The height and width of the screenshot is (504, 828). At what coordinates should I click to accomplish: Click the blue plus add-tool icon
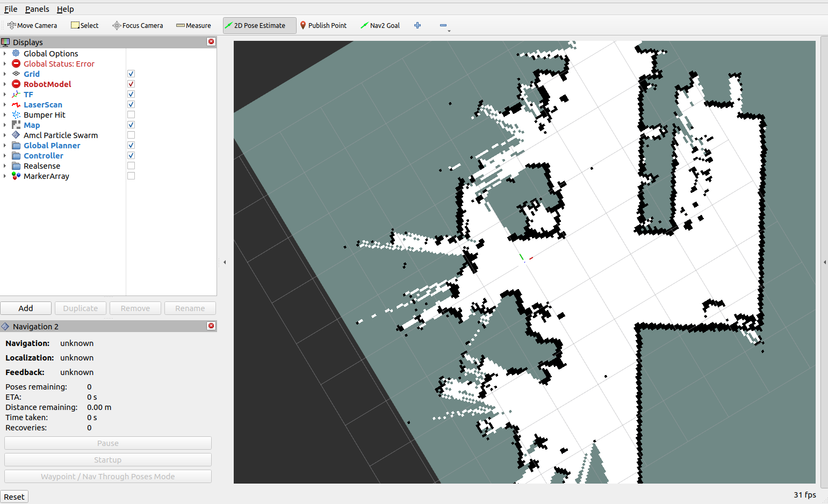417,25
